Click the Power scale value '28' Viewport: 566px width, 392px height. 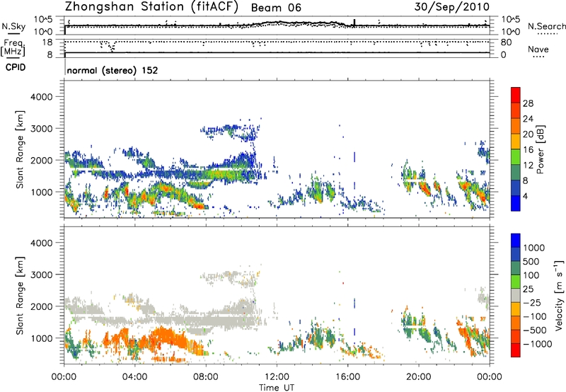528,103
